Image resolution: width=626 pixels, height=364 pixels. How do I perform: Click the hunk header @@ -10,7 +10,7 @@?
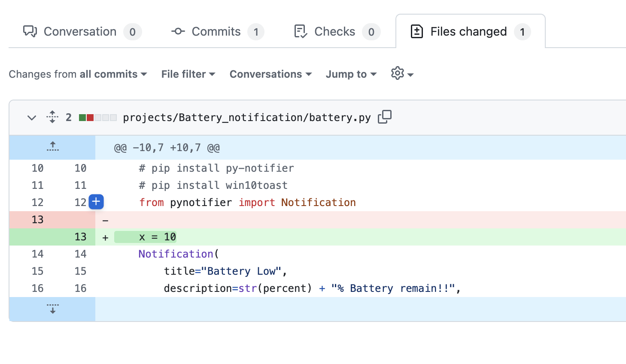[x=167, y=148]
